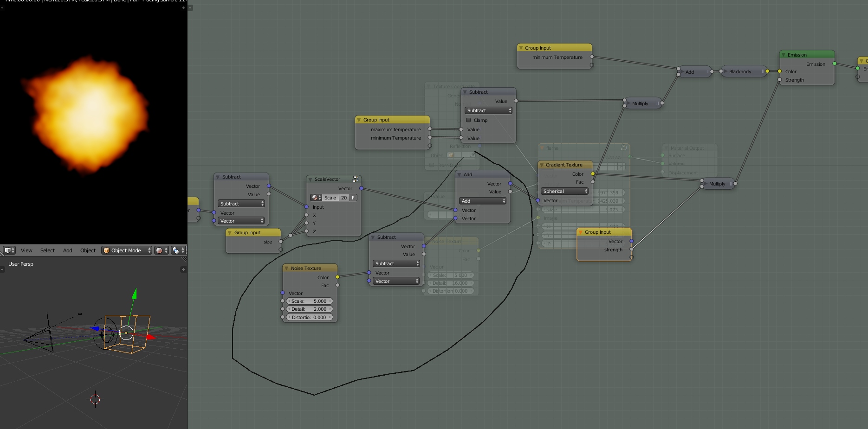Screen dimensions: 868x429
Task: Click the Noise Texture Scale 5.000 slider
Action: tap(310, 301)
